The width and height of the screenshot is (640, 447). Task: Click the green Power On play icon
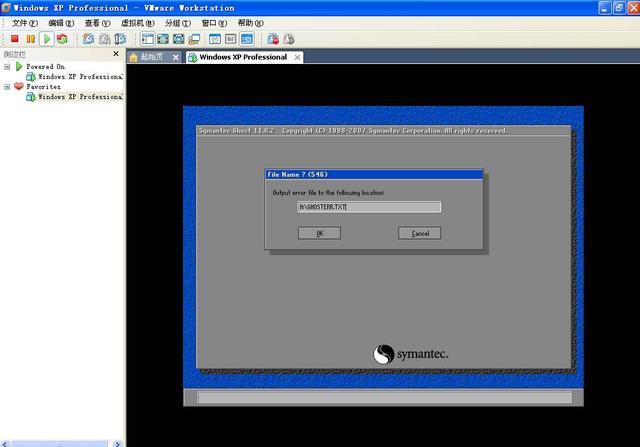click(x=46, y=39)
